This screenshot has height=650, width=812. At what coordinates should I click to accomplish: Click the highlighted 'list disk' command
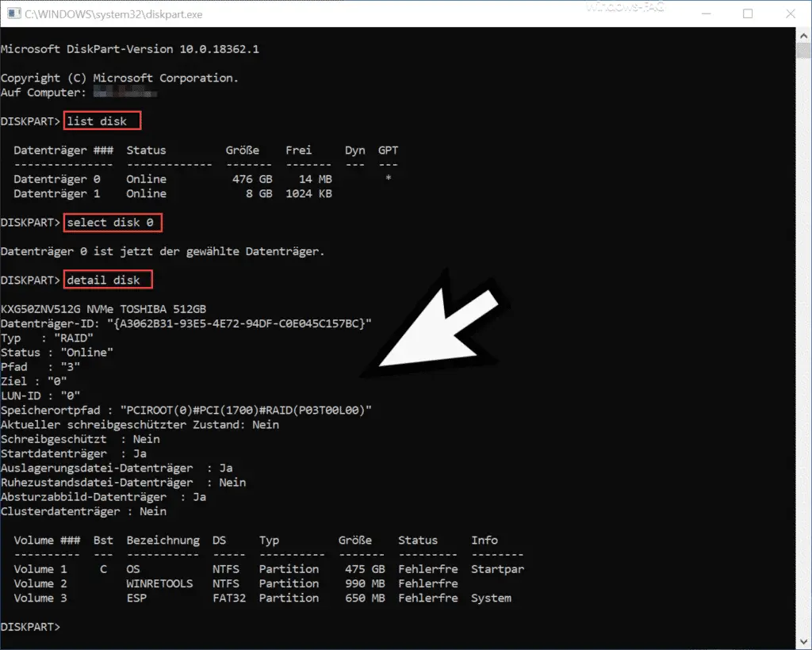(x=102, y=120)
